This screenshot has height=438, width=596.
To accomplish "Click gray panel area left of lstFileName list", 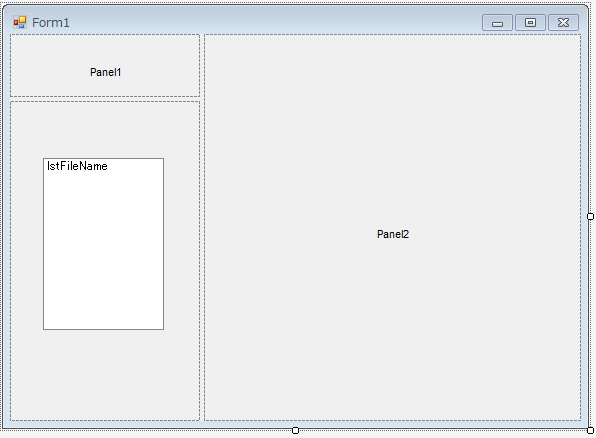I will tap(27, 243).
